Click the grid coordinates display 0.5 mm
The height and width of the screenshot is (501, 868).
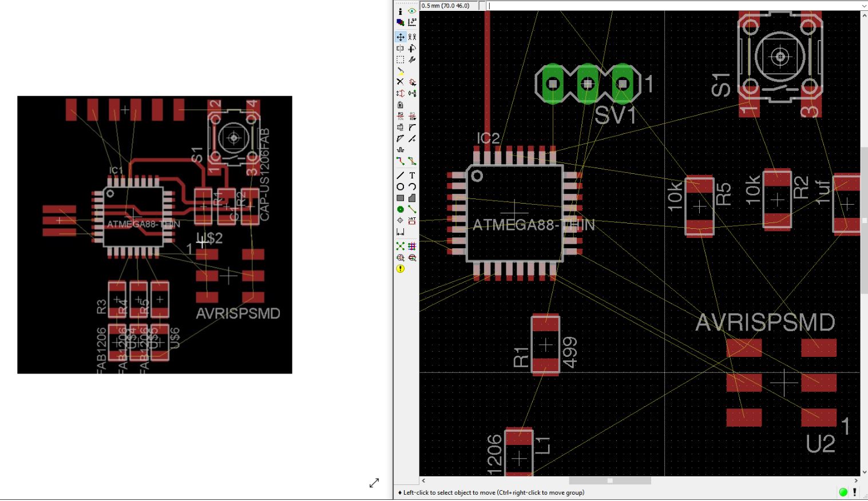[x=449, y=6]
